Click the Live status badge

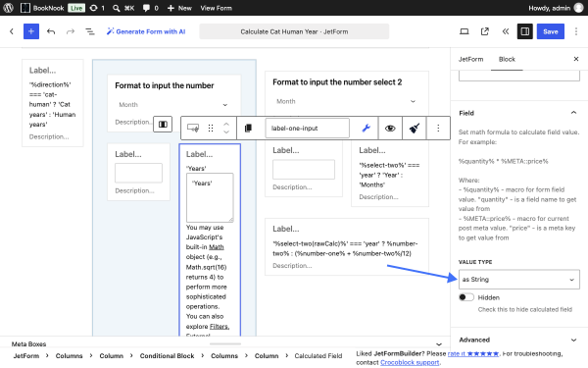coord(76,8)
